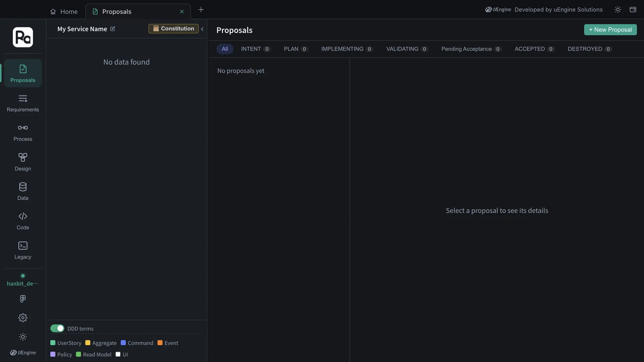Screen dimensions: 644x362
Task: Toggle theme with sidebar sun icon
Action: tap(23, 337)
